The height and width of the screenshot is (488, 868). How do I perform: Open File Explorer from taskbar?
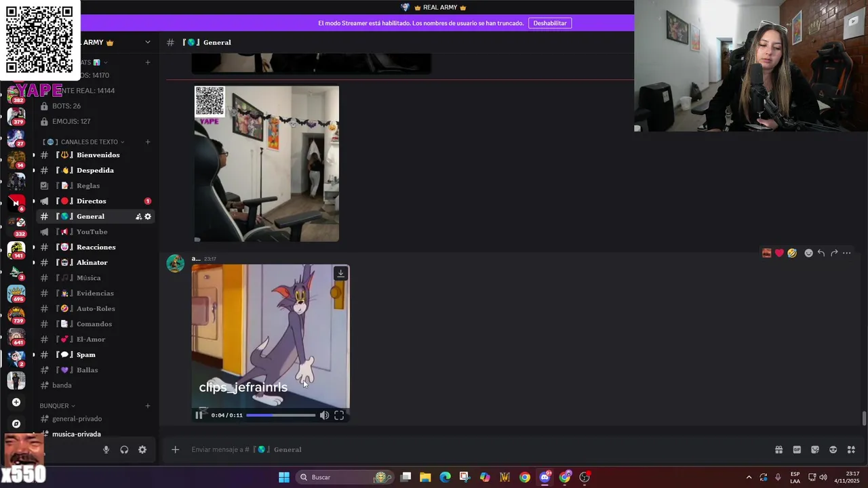coord(425,477)
